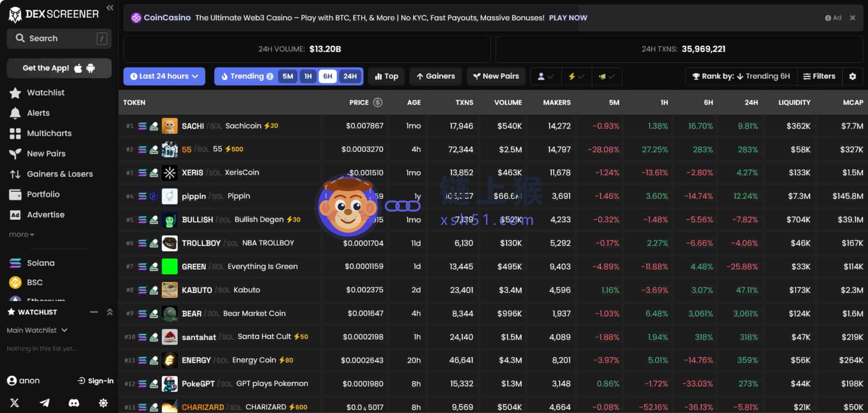Expand the more menu in sidebar

[21, 234]
